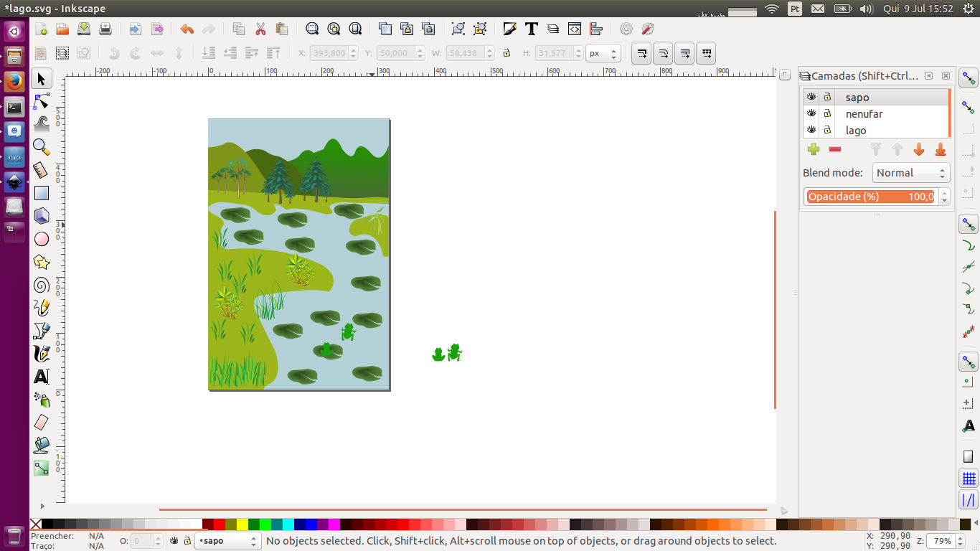This screenshot has width=980, height=551.
Task: Open the Text and Font dialog icon
Action: point(532,29)
